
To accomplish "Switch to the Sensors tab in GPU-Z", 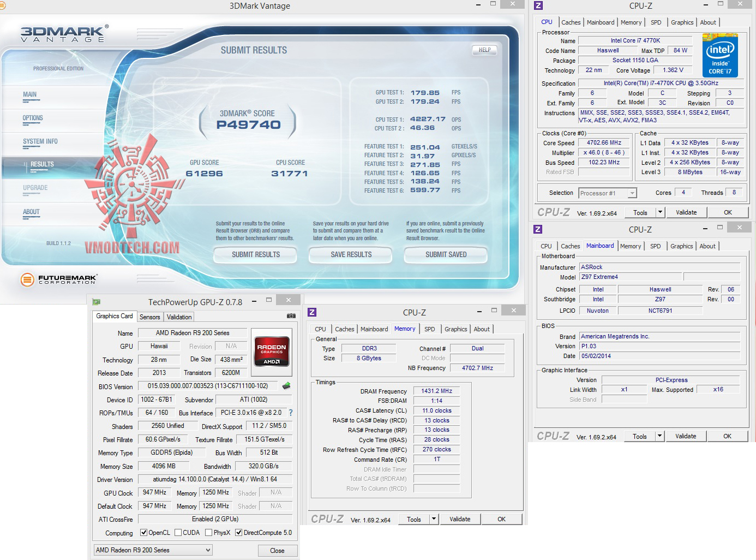I will (x=150, y=317).
